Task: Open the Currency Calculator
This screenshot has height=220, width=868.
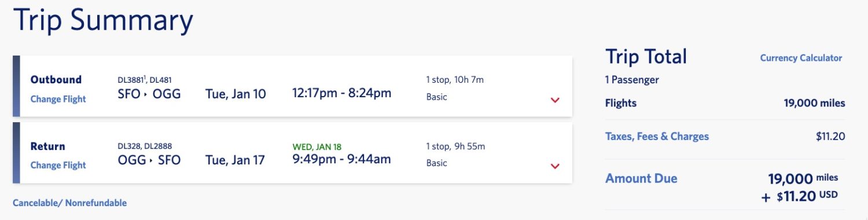Action: pos(801,58)
